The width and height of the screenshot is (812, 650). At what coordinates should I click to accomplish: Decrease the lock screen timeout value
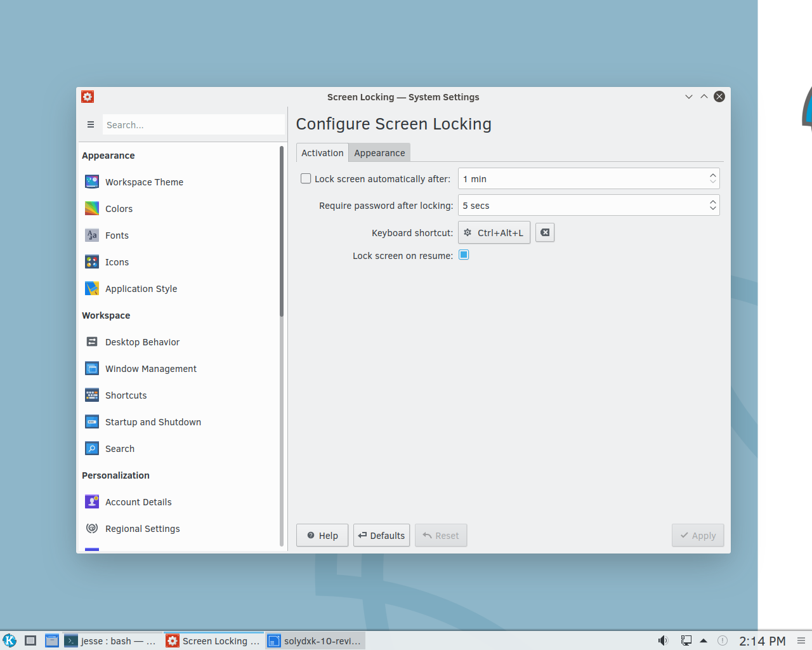coord(713,183)
